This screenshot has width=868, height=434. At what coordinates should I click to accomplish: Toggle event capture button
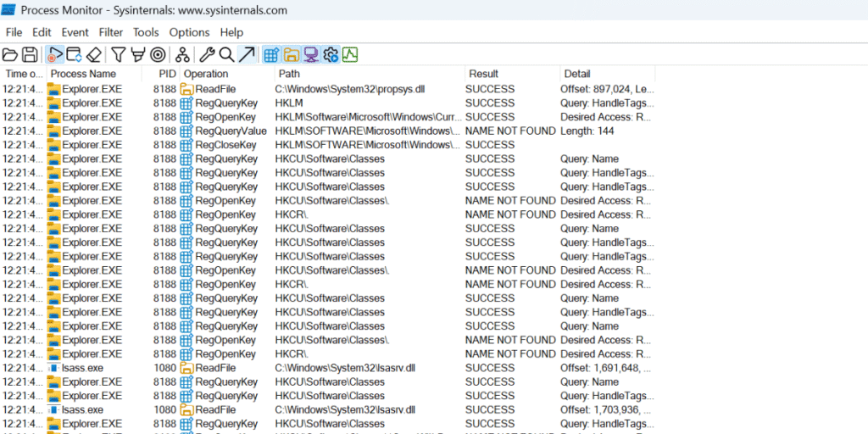tap(54, 54)
